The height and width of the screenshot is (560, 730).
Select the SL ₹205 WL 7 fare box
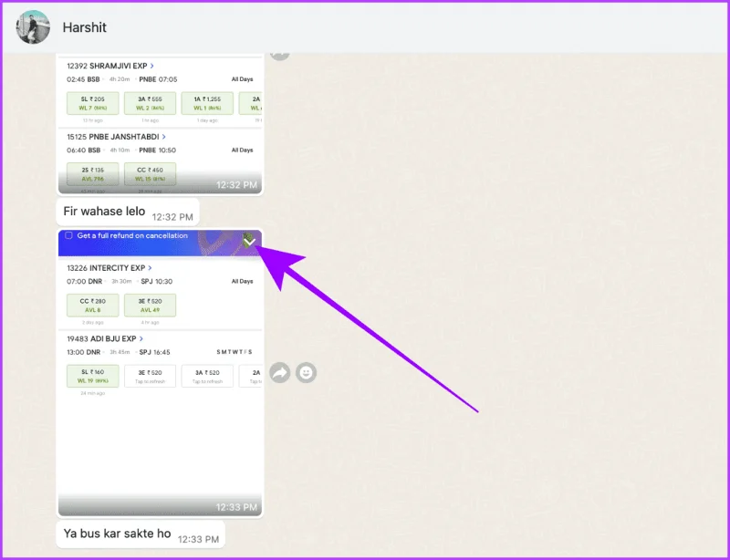pos(93,103)
